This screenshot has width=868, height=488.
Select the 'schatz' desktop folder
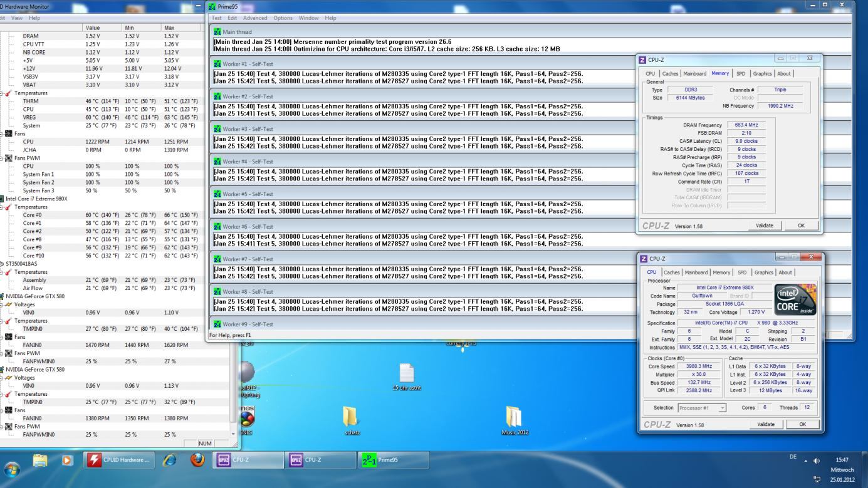(350, 421)
